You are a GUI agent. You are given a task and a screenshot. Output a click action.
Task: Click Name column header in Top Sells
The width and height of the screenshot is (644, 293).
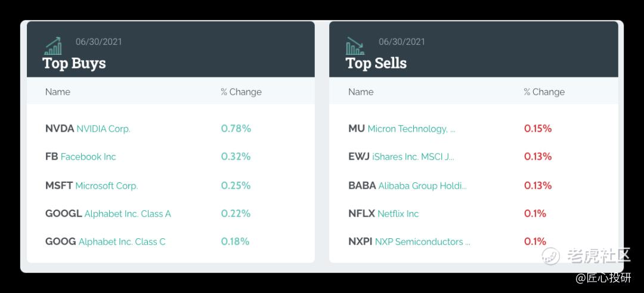(361, 92)
